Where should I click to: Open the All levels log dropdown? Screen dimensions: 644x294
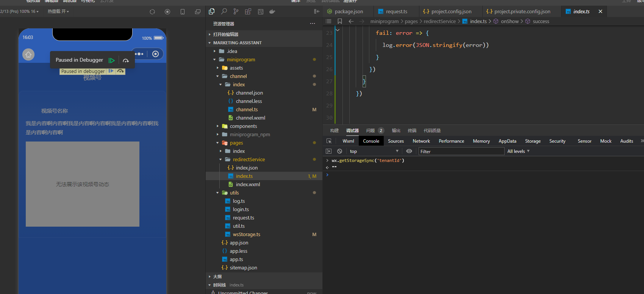click(518, 151)
